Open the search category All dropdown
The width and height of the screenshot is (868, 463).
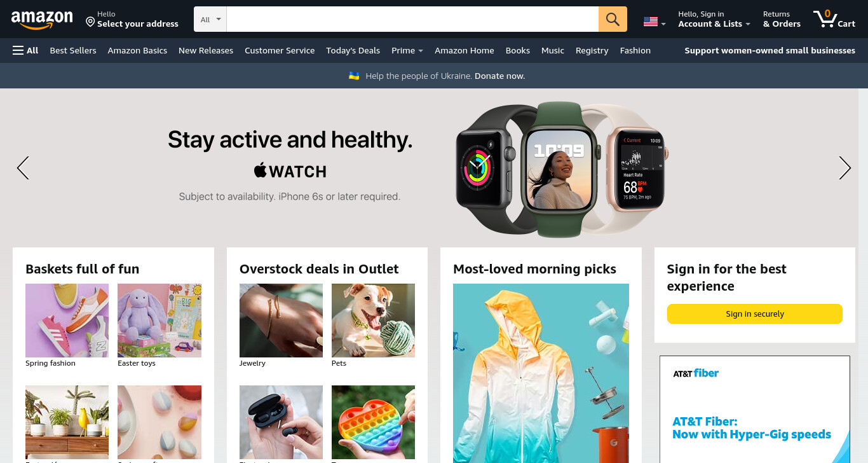pyautogui.click(x=210, y=19)
